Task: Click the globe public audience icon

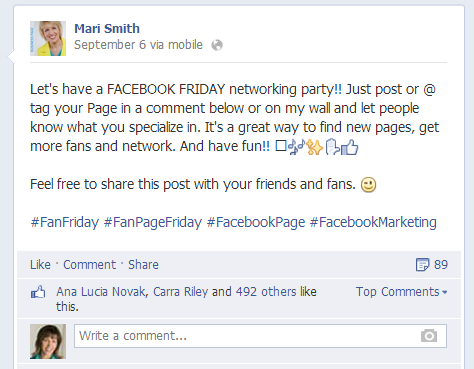Action: 217,45
